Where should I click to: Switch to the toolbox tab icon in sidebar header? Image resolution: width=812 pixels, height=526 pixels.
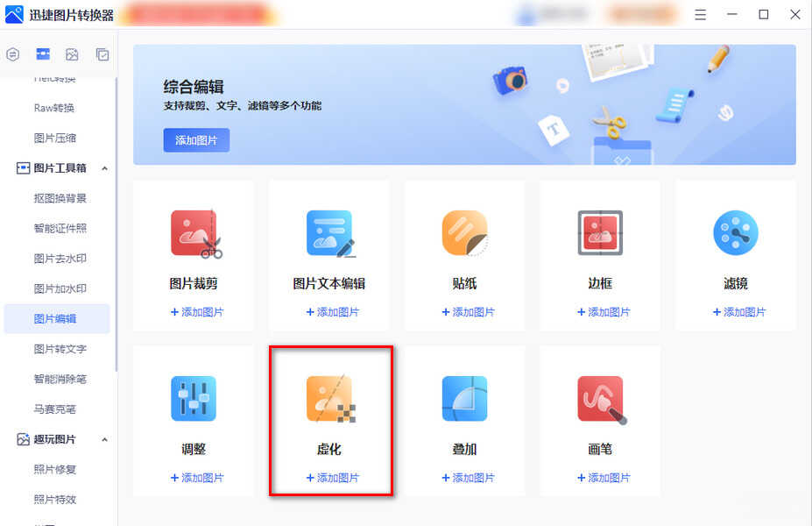(43, 53)
